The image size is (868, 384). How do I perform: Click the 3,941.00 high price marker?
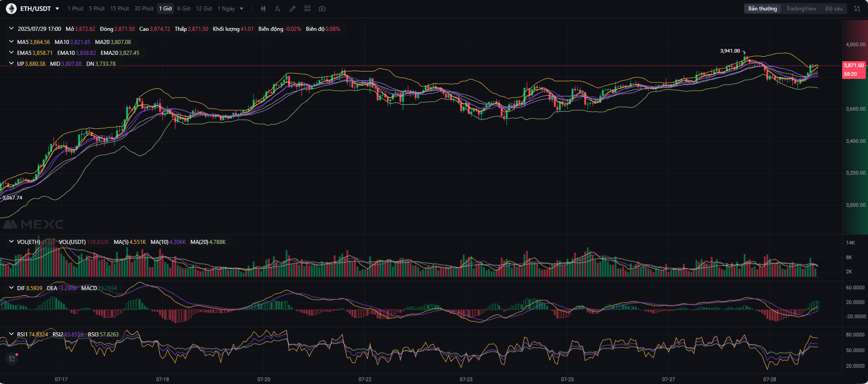click(x=730, y=51)
